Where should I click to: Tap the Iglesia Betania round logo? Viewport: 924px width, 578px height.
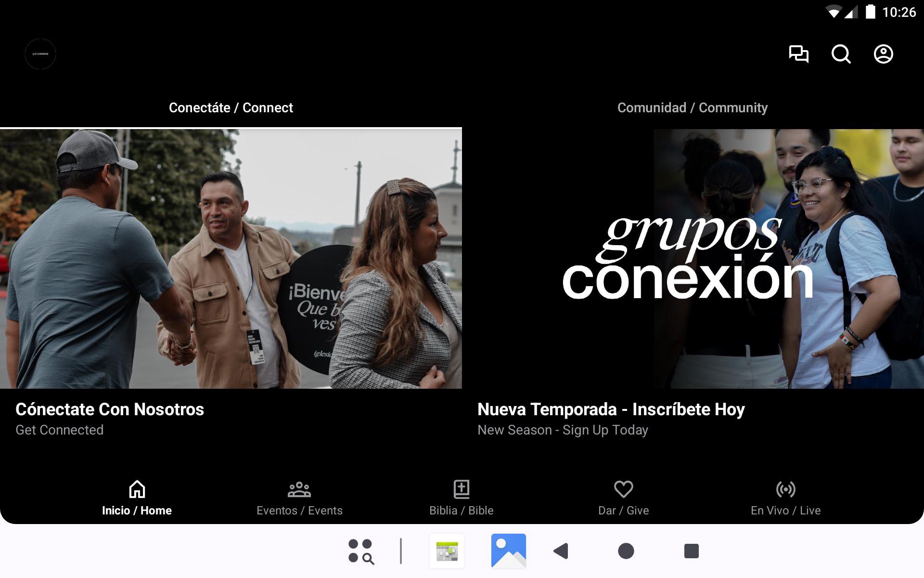(40, 54)
